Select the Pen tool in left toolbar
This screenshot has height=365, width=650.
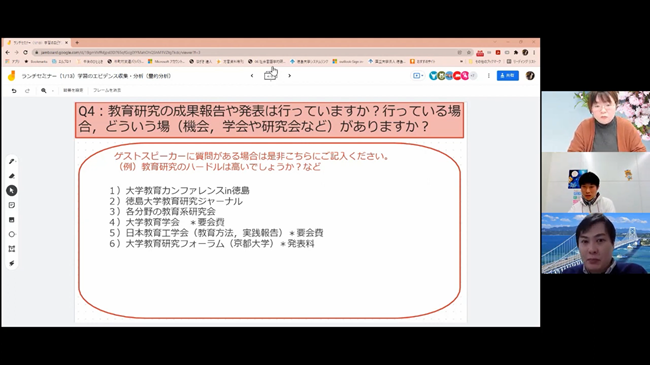(x=12, y=161)
